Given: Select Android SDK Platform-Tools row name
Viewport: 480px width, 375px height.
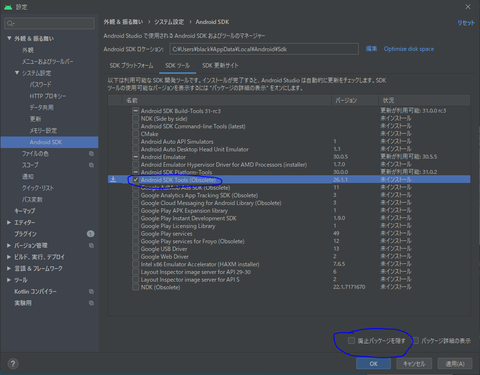Looking at the screenshot, I should coord(176,172).
